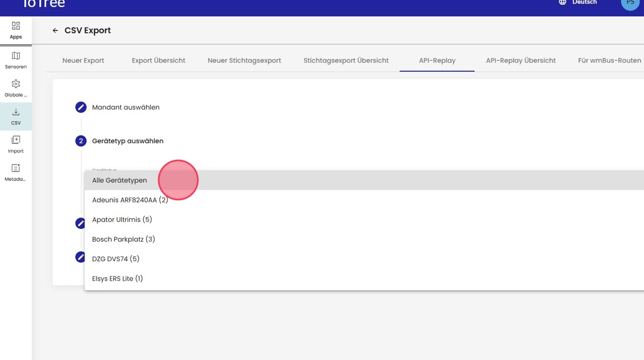Click the back arrow beside CSV Export
The image size is (644, 360).
point(55,30)
